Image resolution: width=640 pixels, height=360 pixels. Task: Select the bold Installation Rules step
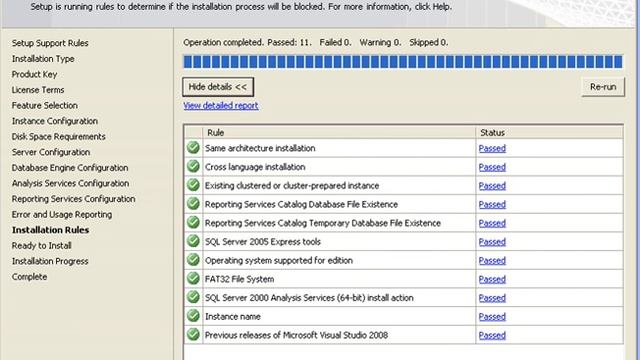51,230
